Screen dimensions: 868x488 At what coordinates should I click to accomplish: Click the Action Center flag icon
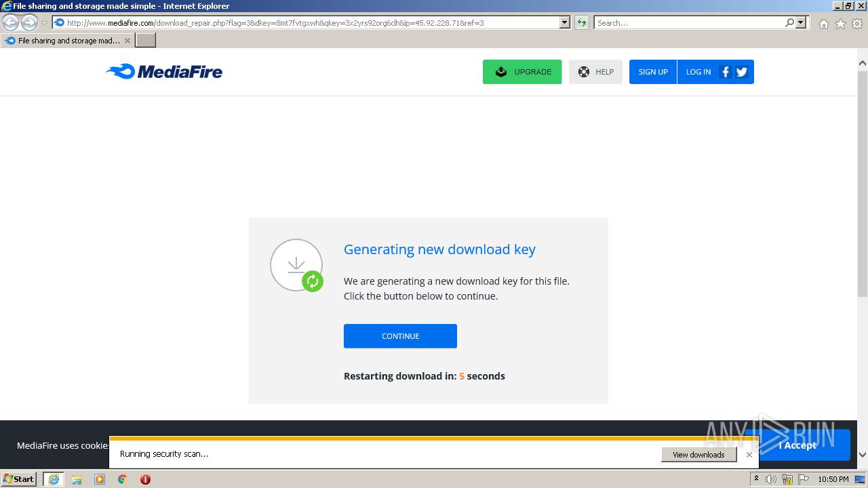[x=804, y=479]
